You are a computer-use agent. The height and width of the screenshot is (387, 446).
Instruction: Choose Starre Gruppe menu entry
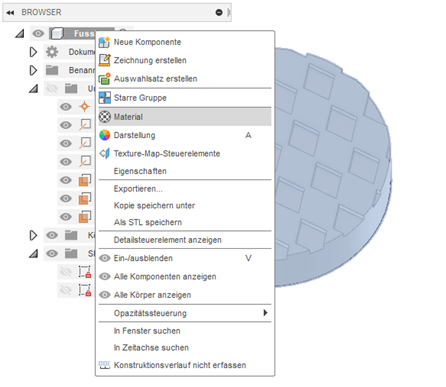185,98
